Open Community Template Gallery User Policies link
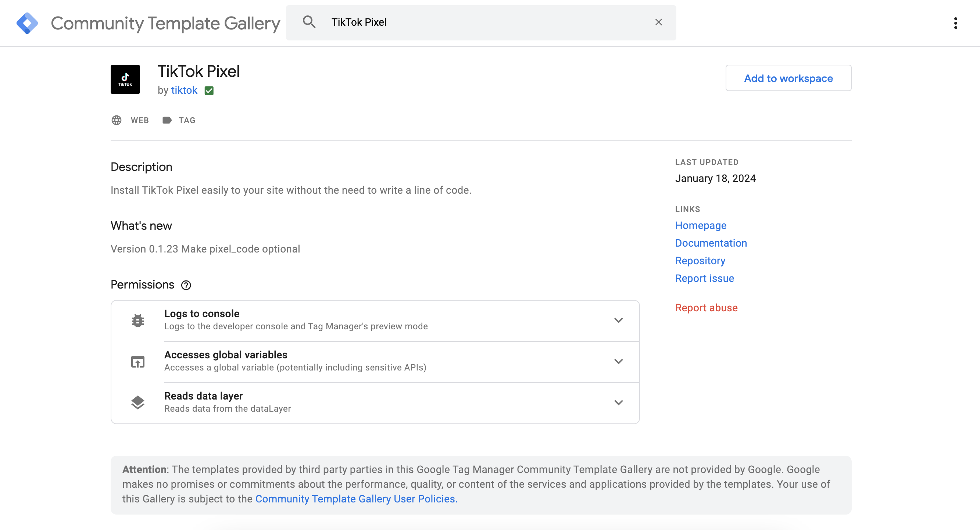 [356, 499]
